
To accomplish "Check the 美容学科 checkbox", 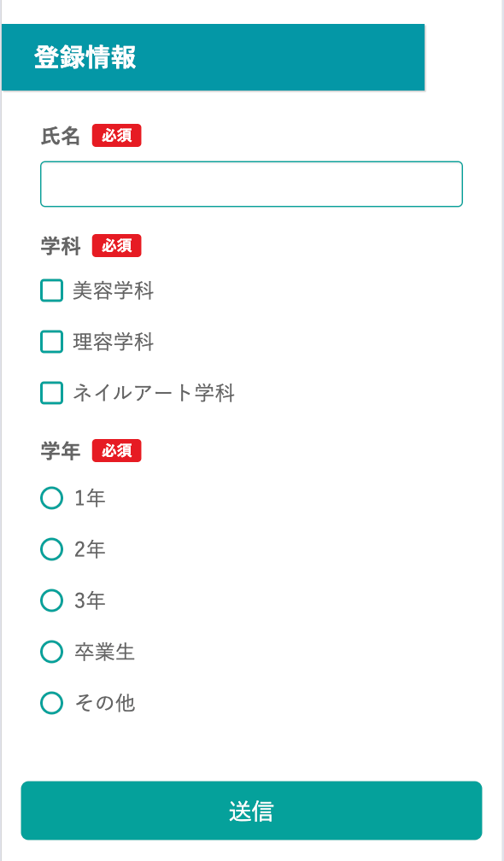I will pos(51,290).
